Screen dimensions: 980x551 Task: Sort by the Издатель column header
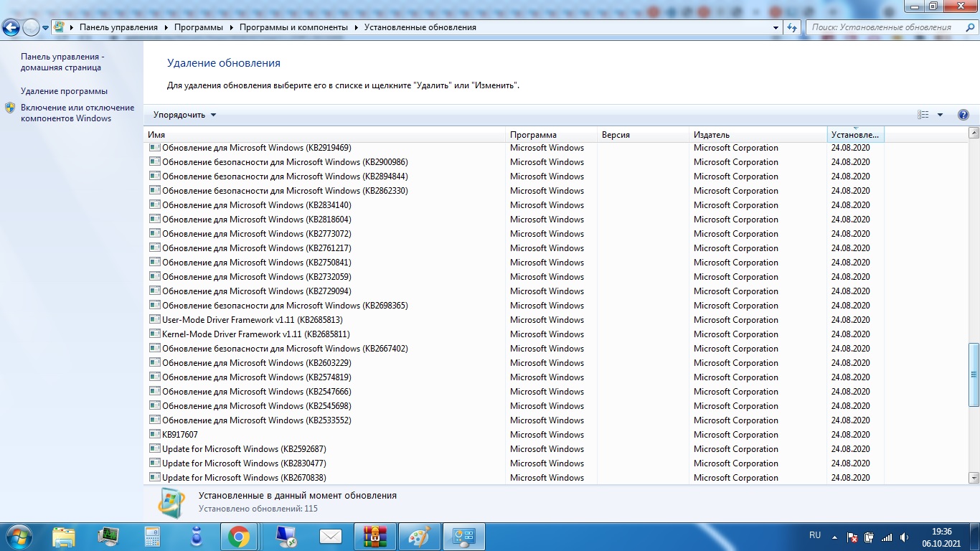[712, 135]
